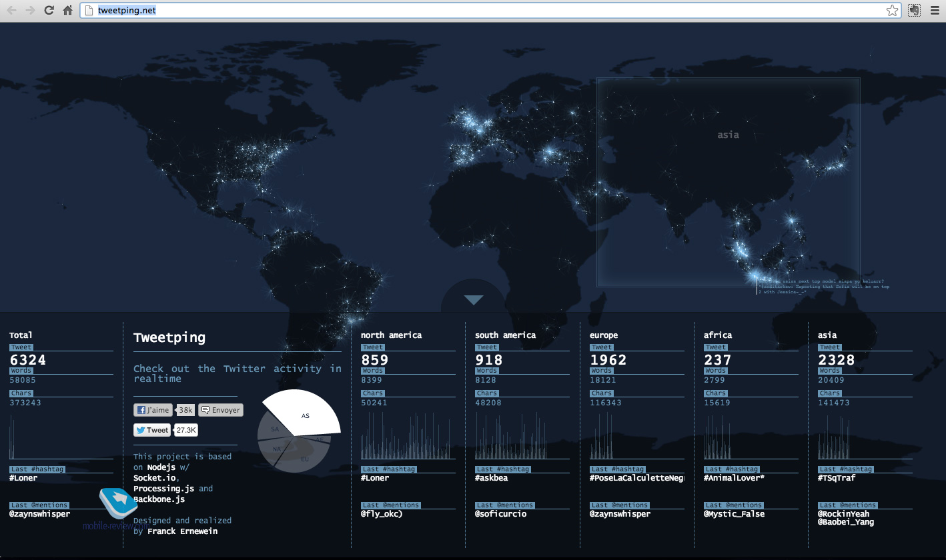946x560 pixels.
Task: Click the @zaynswhisper mention under europe
Action: pyautogui.click(x=620, y=514)
